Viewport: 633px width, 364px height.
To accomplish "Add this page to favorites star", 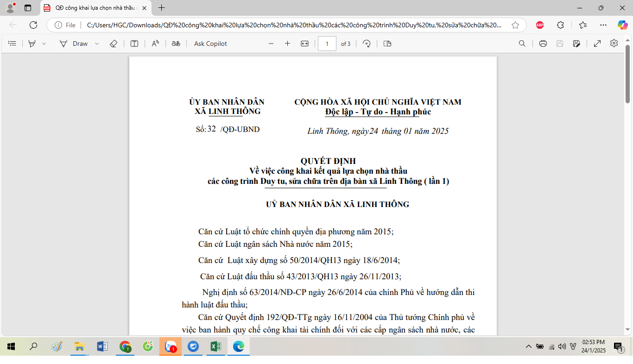I will 515,25.
